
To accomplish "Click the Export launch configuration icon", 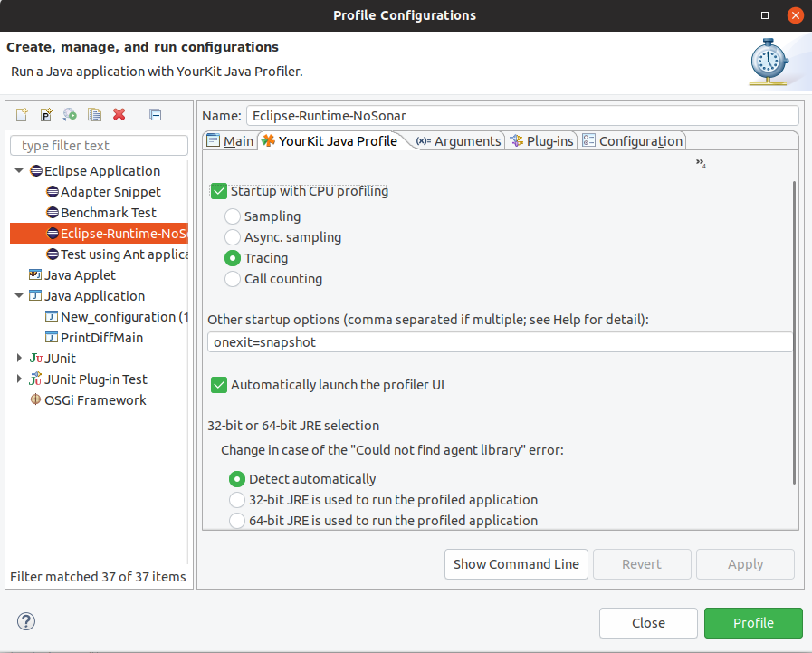I will point(70,114).
